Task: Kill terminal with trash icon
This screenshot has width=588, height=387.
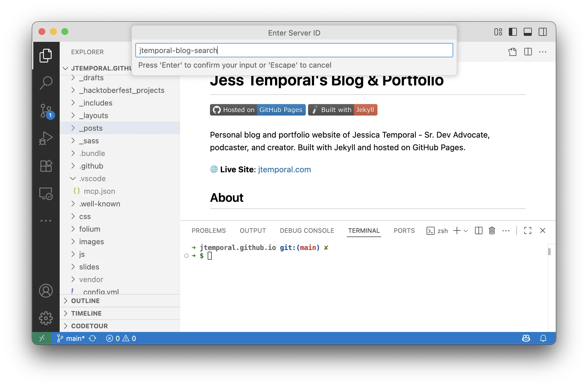Action: pyautogui.click(x=492, y=230)
